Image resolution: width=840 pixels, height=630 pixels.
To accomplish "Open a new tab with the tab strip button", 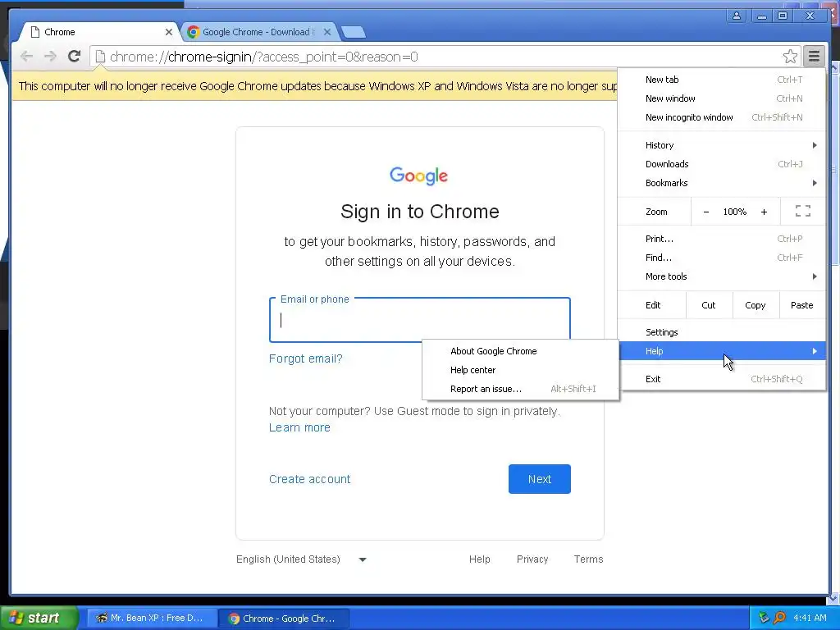I will (x=354, y=33).
